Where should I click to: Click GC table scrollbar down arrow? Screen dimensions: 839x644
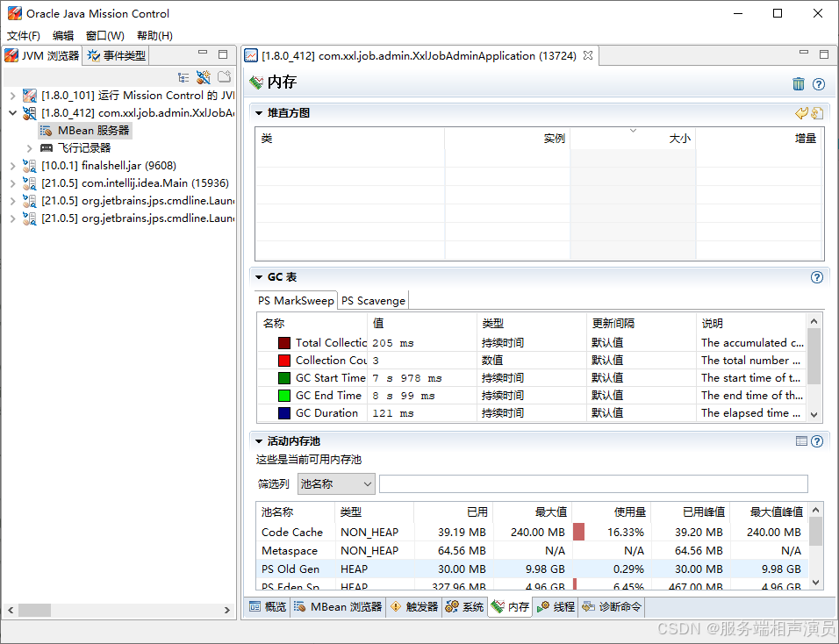pos(814,414)
